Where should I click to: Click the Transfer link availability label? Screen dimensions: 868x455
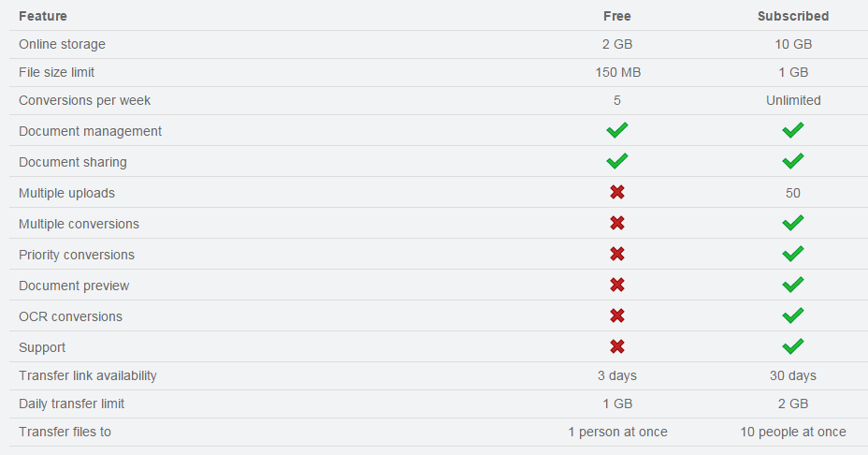point(88,375)
